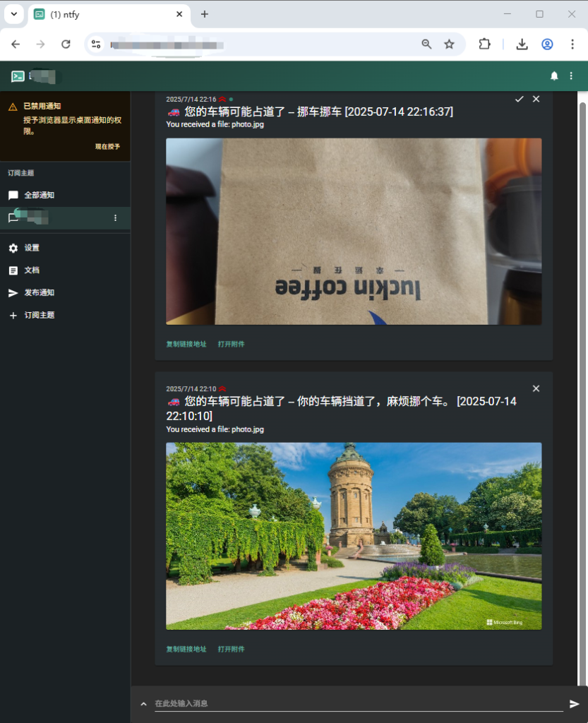Click the send message paper-plane icon
This screenshot has width=588, height=723.
(x=574, y=704)
